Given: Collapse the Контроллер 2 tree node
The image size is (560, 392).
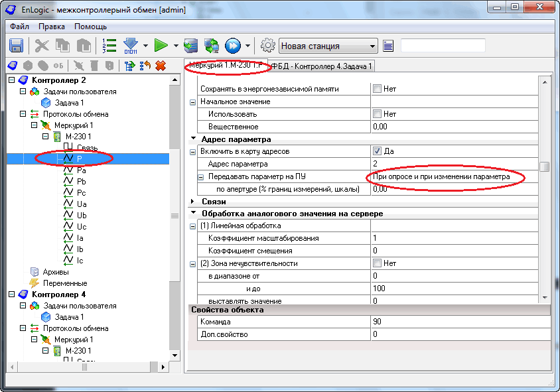Looking at the screenshot, I should pos(11,80).
